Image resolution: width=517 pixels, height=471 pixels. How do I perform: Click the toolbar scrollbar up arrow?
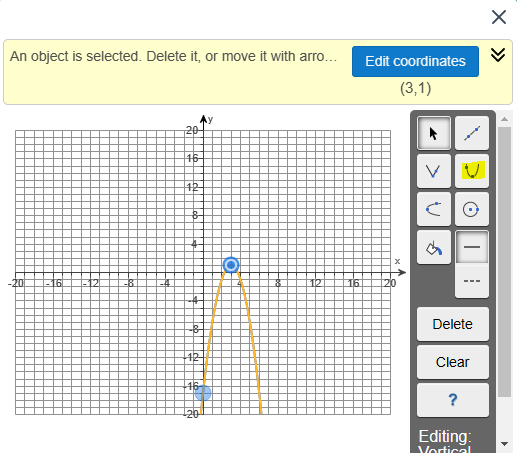(504, 119)
